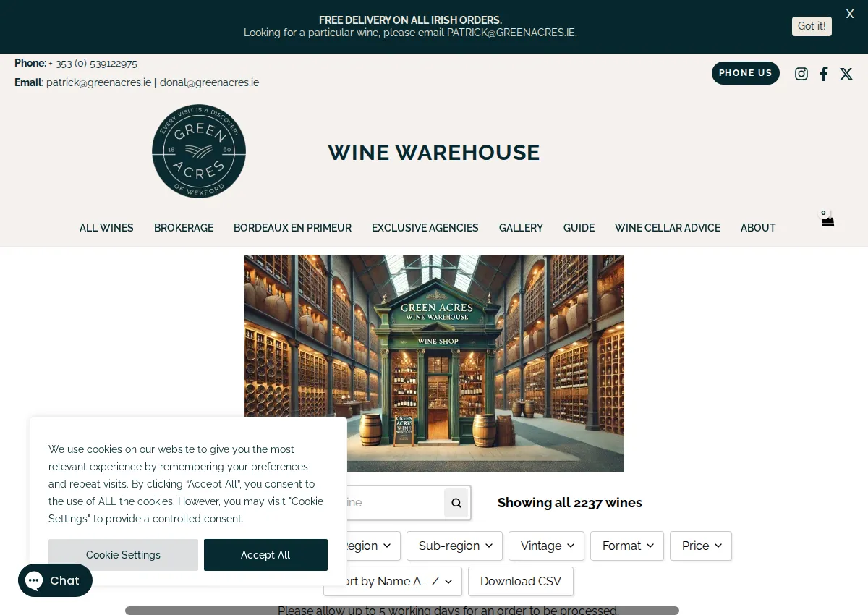Open the Gallery page

click(521, 228)
